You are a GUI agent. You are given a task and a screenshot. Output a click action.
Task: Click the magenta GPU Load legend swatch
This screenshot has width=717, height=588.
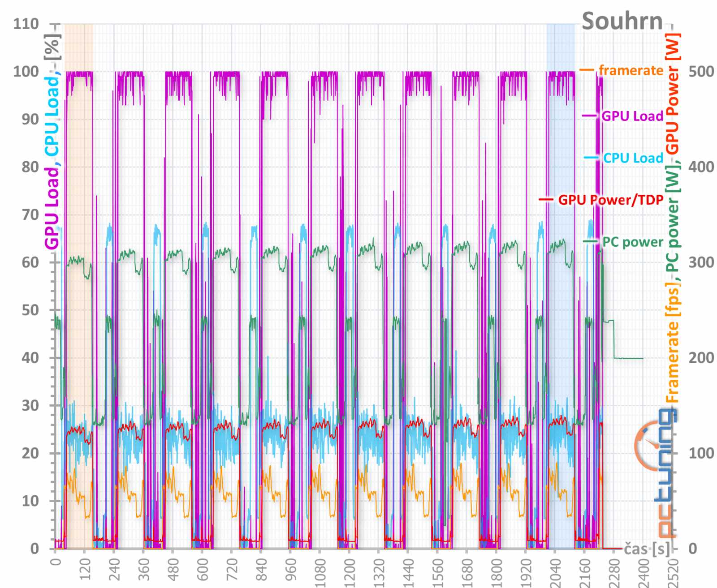tap(589, 116)
